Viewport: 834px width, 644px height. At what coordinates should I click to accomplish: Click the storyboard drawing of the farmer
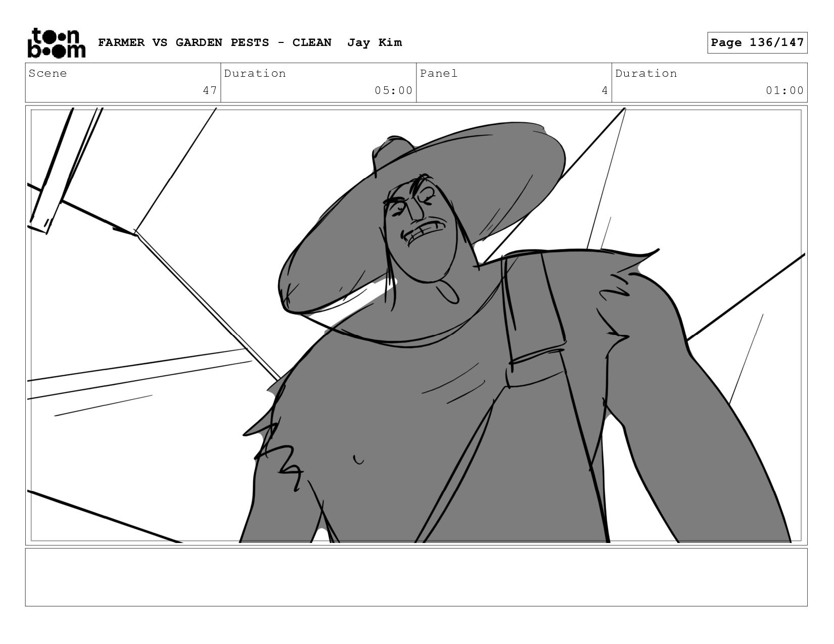(x=416, y=325)
